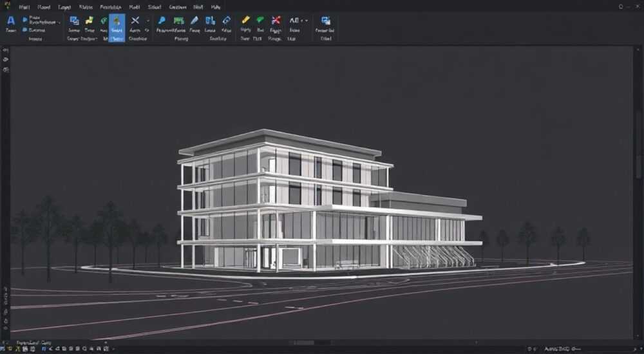The image size is (644, 354).
Task: Click the layout tab label above the bottom status bar
Action: 33,342
